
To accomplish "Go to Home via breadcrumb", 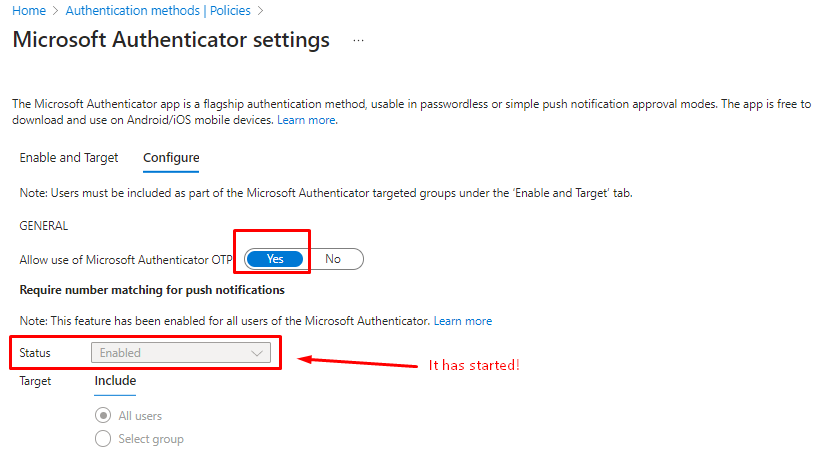I will pyautogui.click(x=28, y=11).
